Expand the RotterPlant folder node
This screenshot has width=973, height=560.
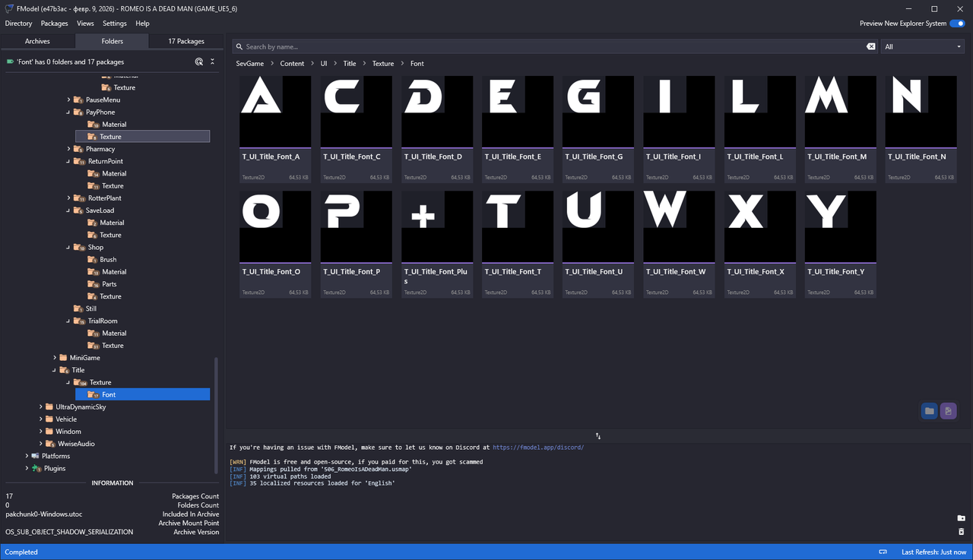tap(68, 198)
